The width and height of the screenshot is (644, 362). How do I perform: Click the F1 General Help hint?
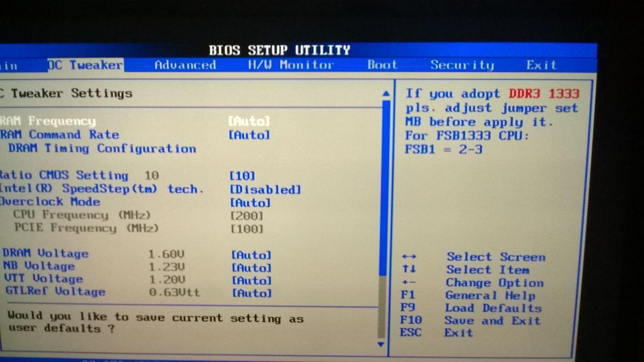point(468,296)
